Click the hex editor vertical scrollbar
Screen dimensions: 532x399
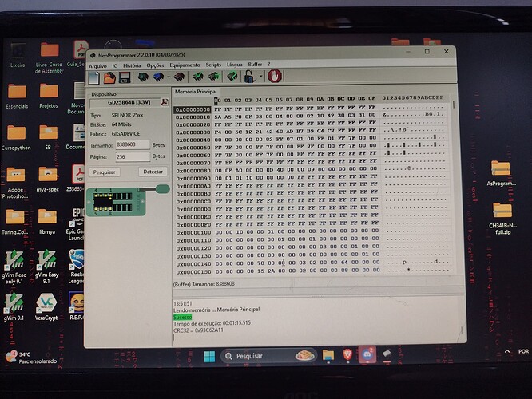[x=454, y=187]
